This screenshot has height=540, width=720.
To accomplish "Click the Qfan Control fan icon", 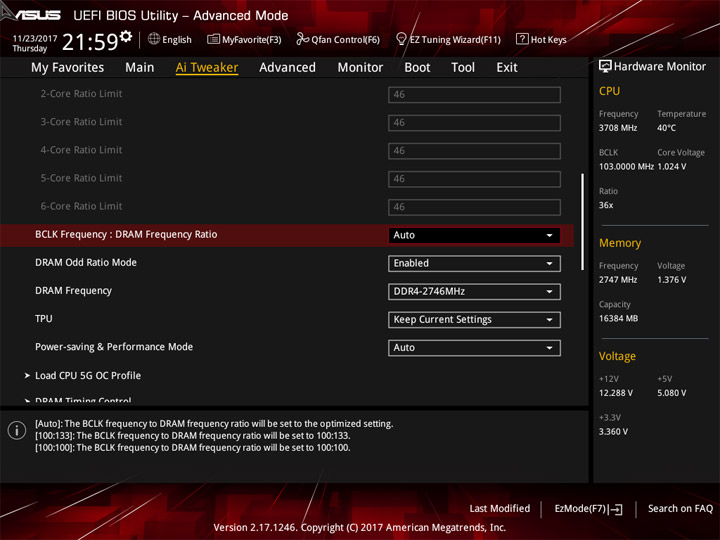I will point(302,39).
